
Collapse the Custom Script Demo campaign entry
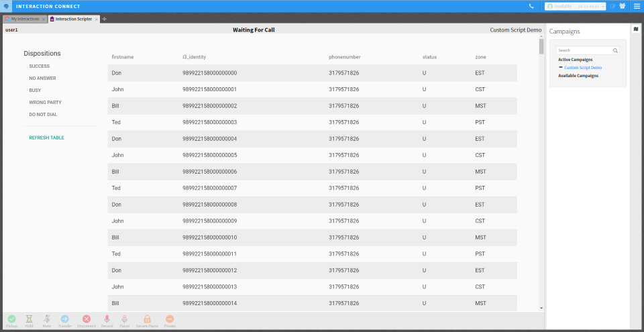561,68
